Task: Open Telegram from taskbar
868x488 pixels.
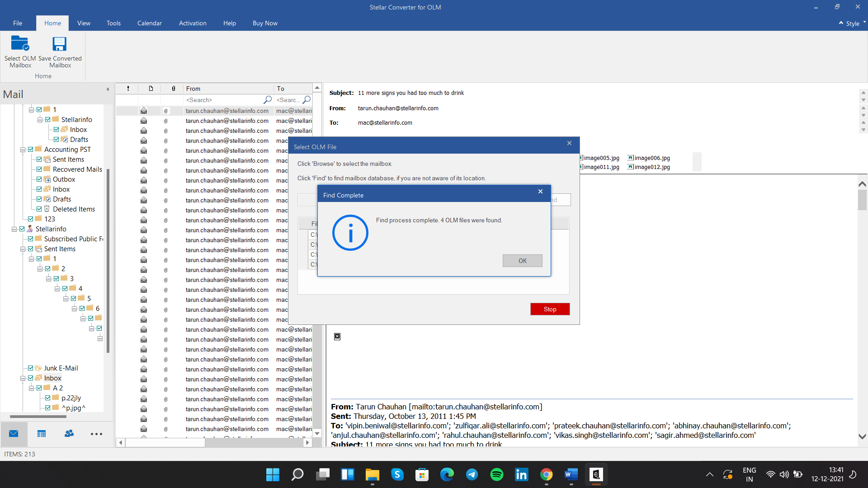Action: click(472, 474)
